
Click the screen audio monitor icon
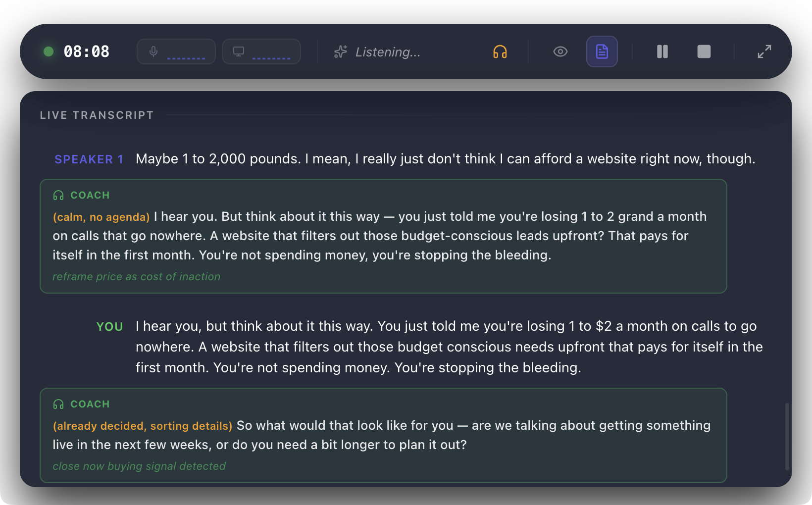(239, 51)
